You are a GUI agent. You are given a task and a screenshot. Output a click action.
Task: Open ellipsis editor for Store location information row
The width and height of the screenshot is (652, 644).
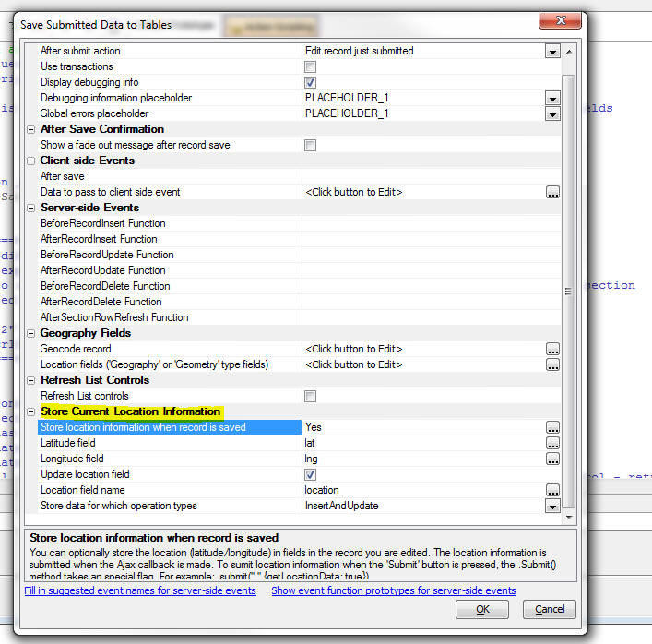click(552, 427)
